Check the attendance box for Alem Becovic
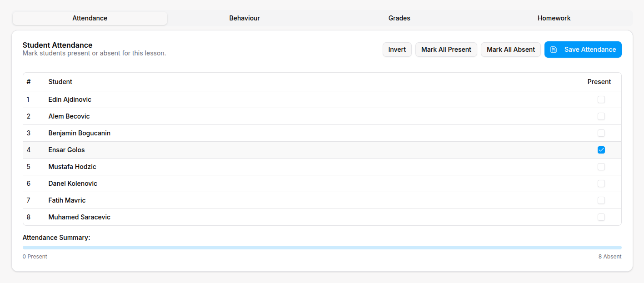Image resolution: width=644 pixels, height=283 pixels. 601,116
